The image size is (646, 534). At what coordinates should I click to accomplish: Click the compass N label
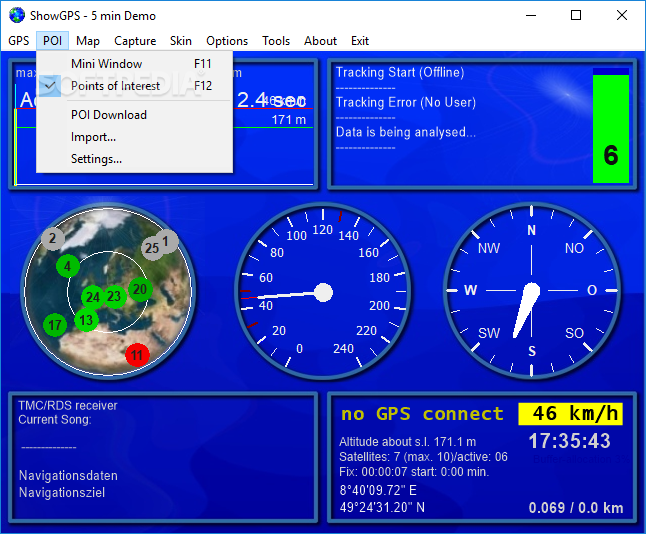[x=531, y=230]
